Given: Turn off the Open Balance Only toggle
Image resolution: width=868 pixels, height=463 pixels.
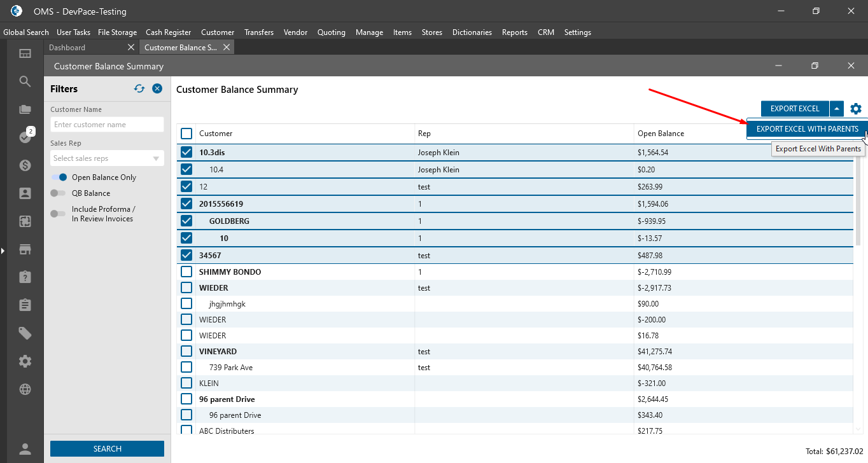Looking at the screenshot, I should click(59, 177).
